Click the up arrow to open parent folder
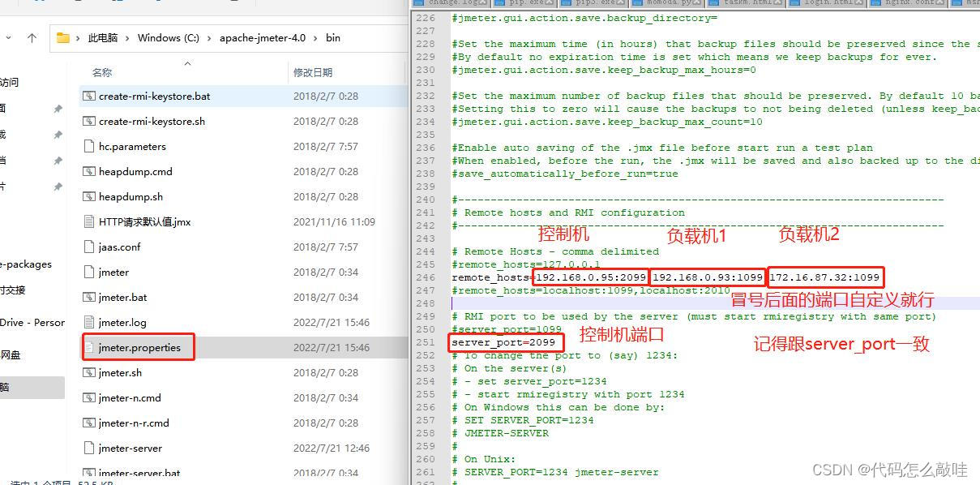 click(x=32, y=37)
